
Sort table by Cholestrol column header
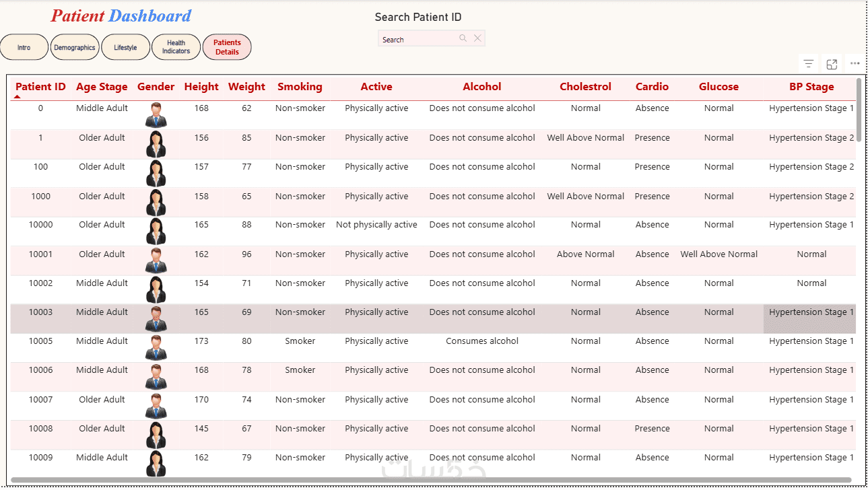click(585, 87)
